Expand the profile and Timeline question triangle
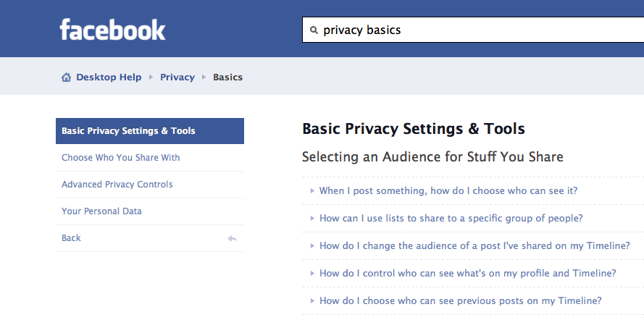644x333 pixels. click(312, 274)
